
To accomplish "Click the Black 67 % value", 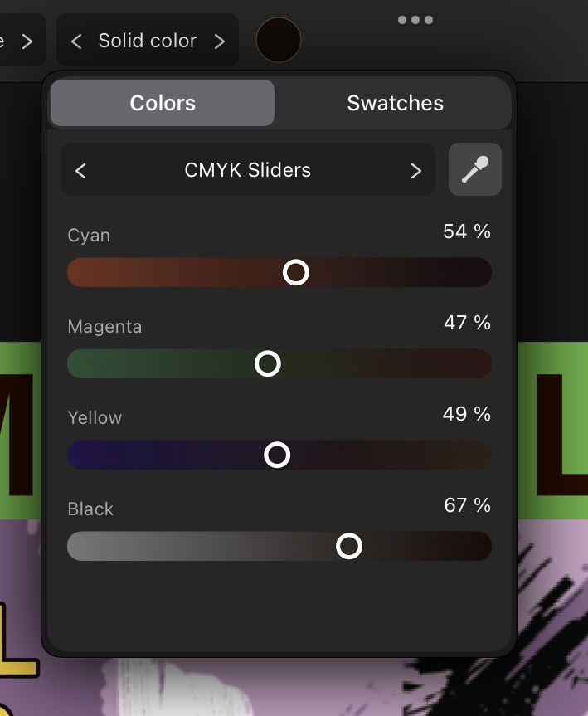I will tap(466, 505).
